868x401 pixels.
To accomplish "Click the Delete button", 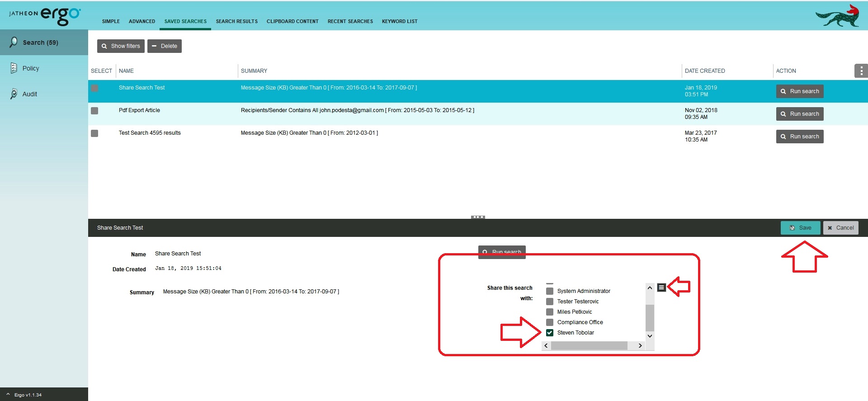I will coord(165,46).
